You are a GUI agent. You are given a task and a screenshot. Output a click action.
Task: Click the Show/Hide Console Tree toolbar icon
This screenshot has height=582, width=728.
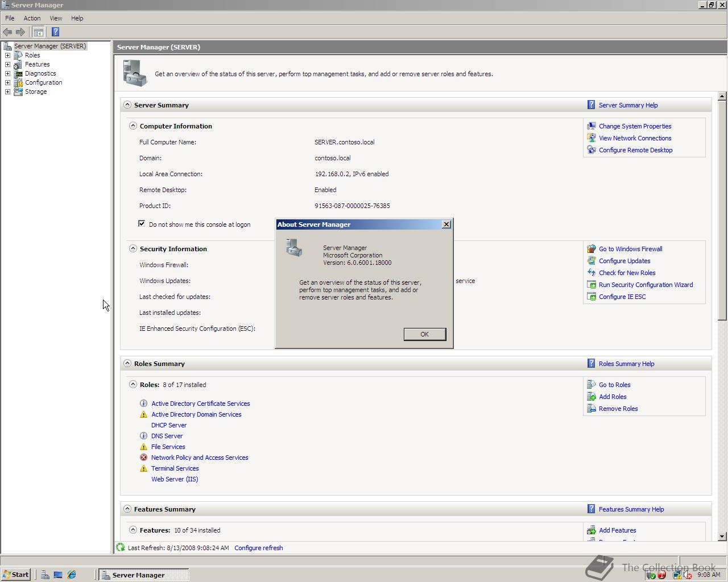pos(38,32)
